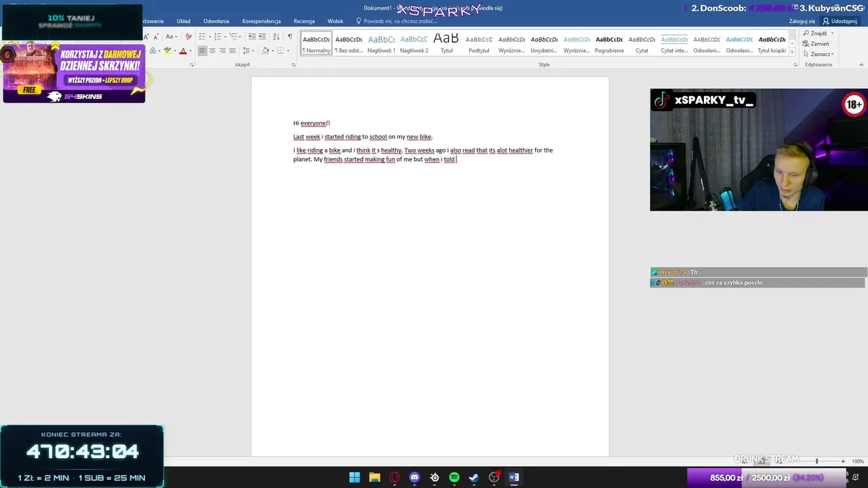Apply numbered list formatting
Screen dimensions: 868x488
(218, 37)
